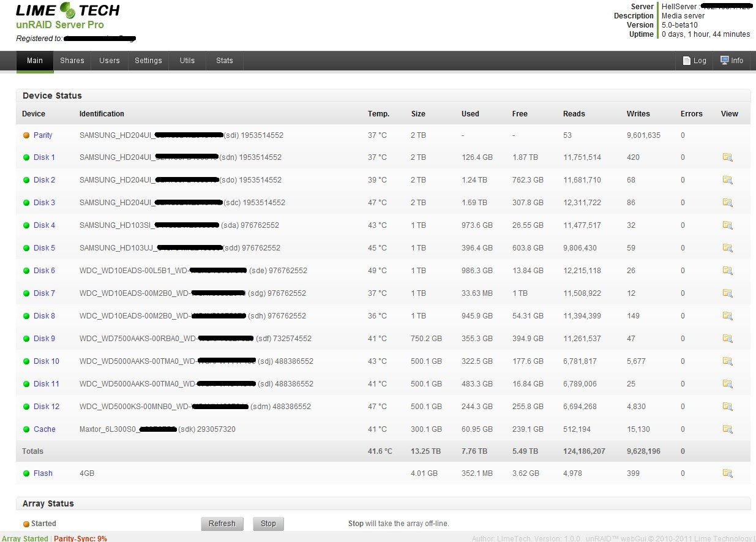Open the Log viewer
Image resolution: width=756 pixels, height=542 pixels.
[x=694, y=61]
